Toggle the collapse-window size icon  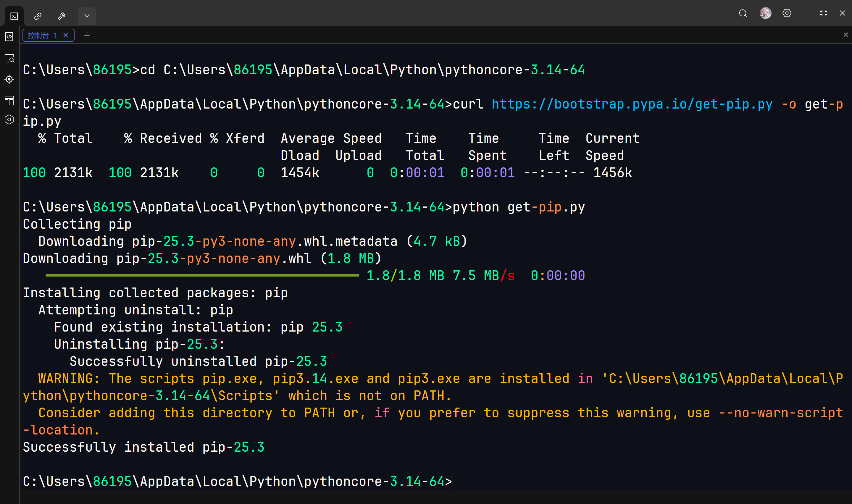[824, 13]
